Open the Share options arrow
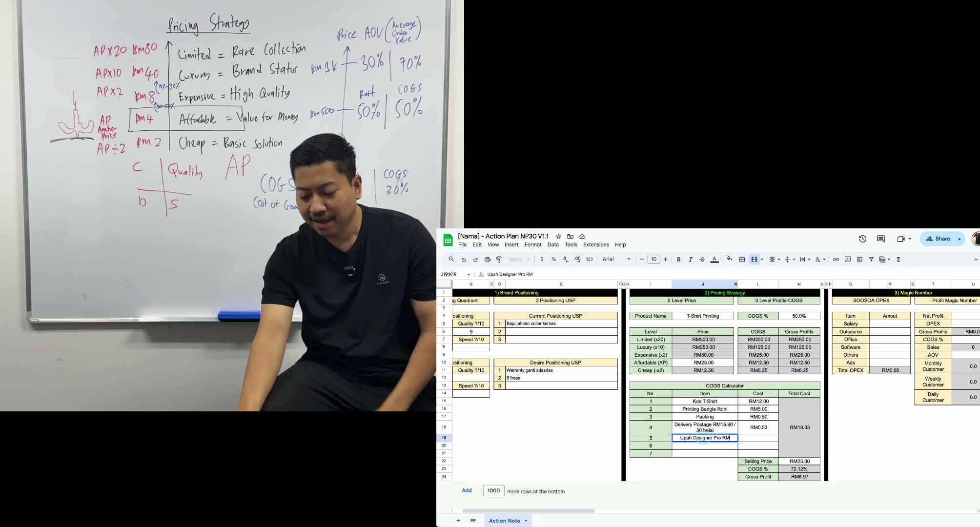The height and width of the screenshot is (527, 980). click(x=960, y=239)
